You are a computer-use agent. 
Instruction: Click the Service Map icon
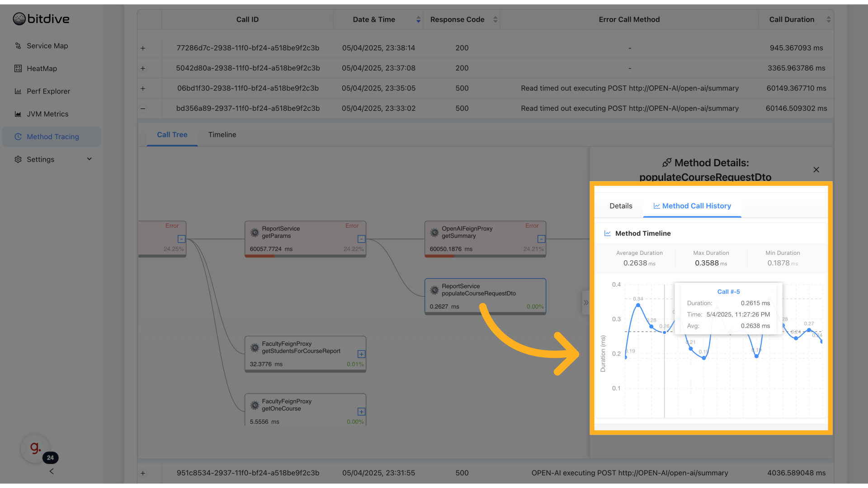coord(18,46)
